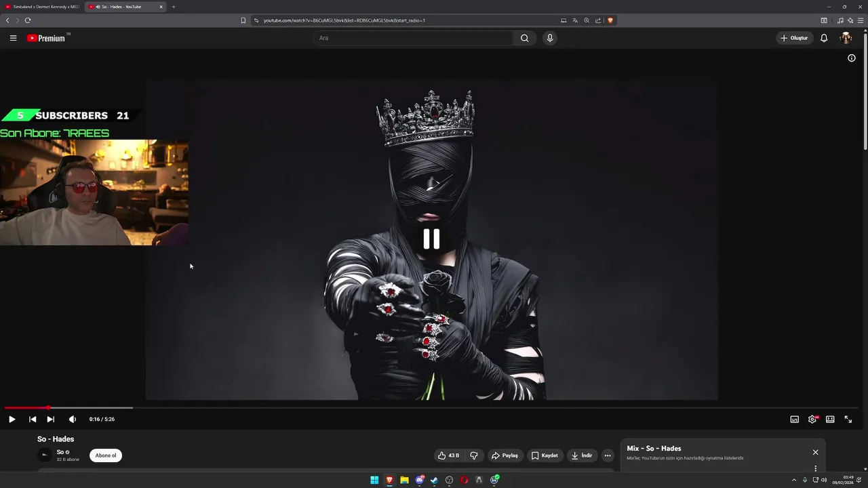
Task: Open a new browser tab
Action: [x=174, y=7]
